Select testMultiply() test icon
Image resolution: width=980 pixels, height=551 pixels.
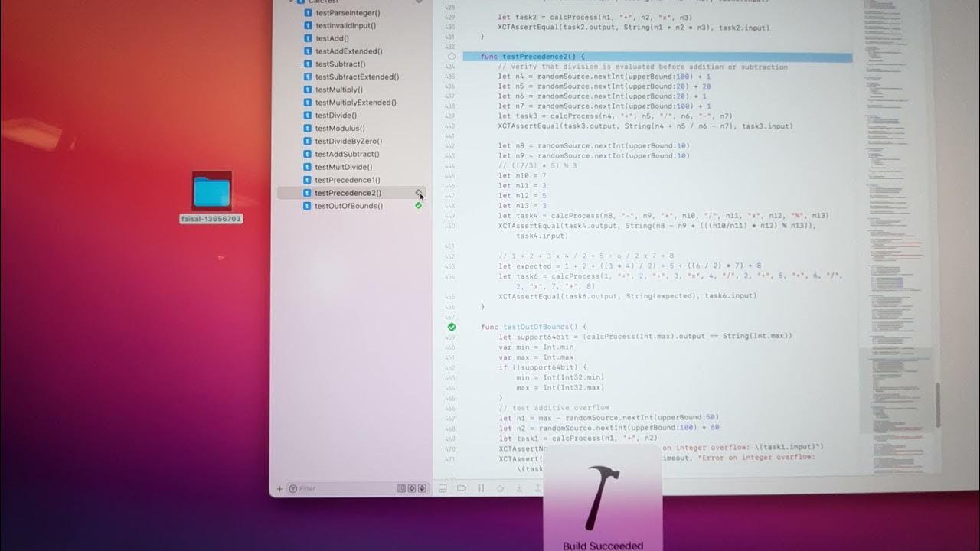click(308, 90)
